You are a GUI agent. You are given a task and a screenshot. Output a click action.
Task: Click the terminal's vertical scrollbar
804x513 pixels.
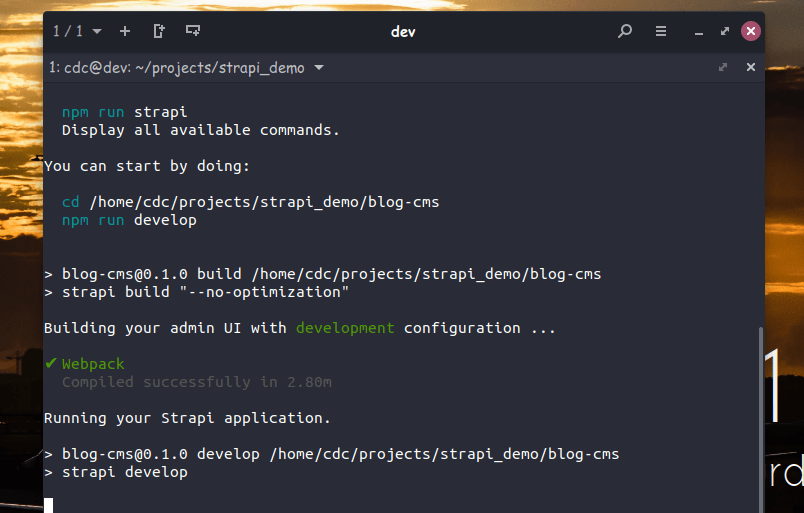pyautogui.click(x=761, y=418)
